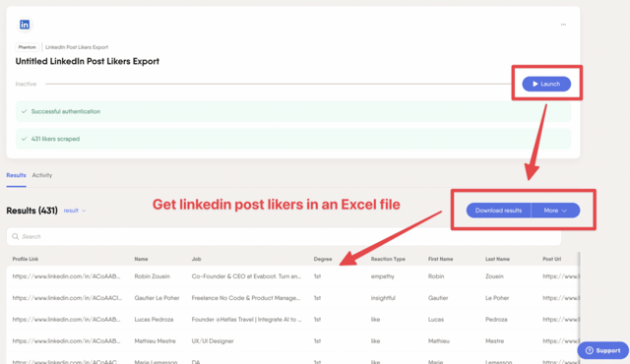
Task: Click the insightful reaction type cell
Action: 383,298
